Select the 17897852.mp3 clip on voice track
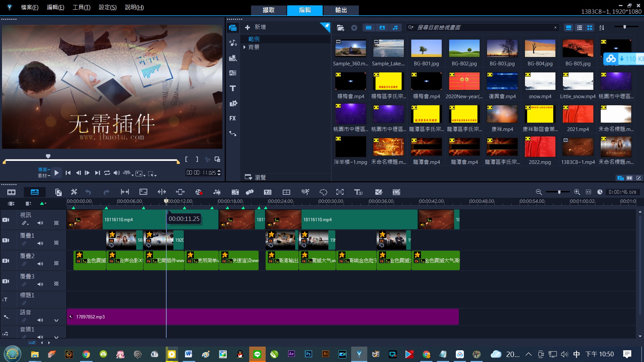Image resolution: width=644 pixels, height=362 pixels. tap(263, 317)
